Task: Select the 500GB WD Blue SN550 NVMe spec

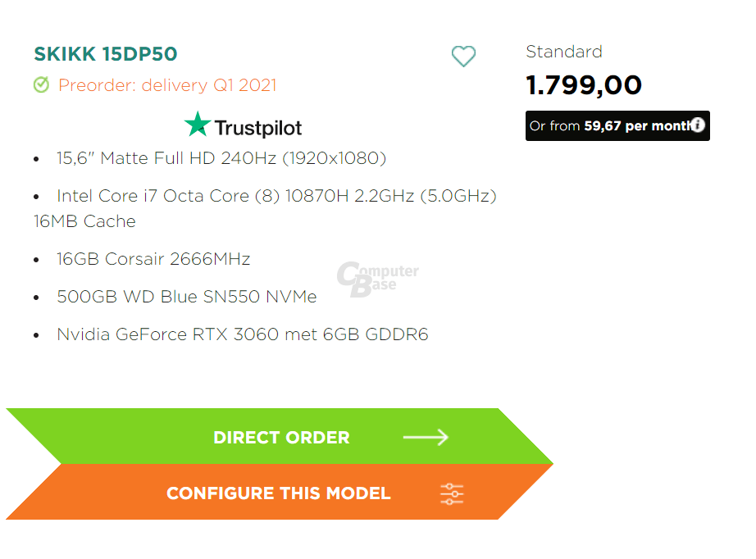Action: 187,297
